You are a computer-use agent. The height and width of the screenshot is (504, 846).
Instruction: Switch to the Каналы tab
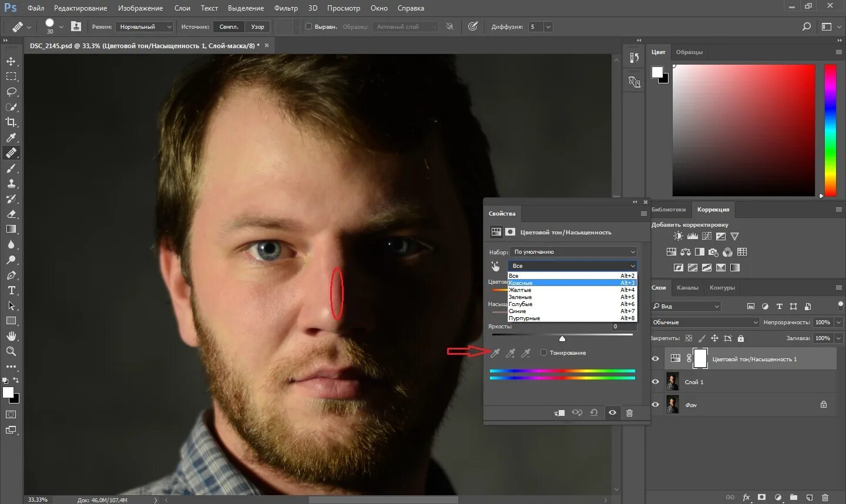pos(687,287)
